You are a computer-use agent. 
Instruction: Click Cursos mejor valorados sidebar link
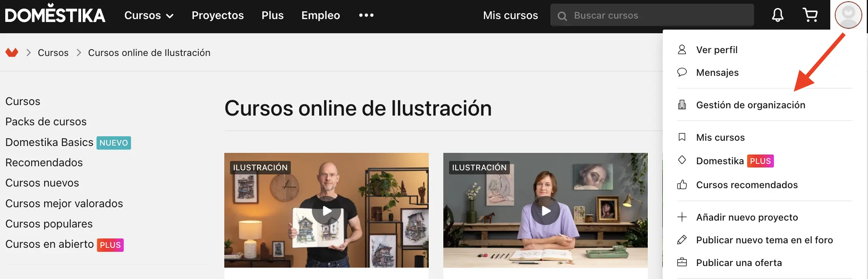(x=64, y=204)
